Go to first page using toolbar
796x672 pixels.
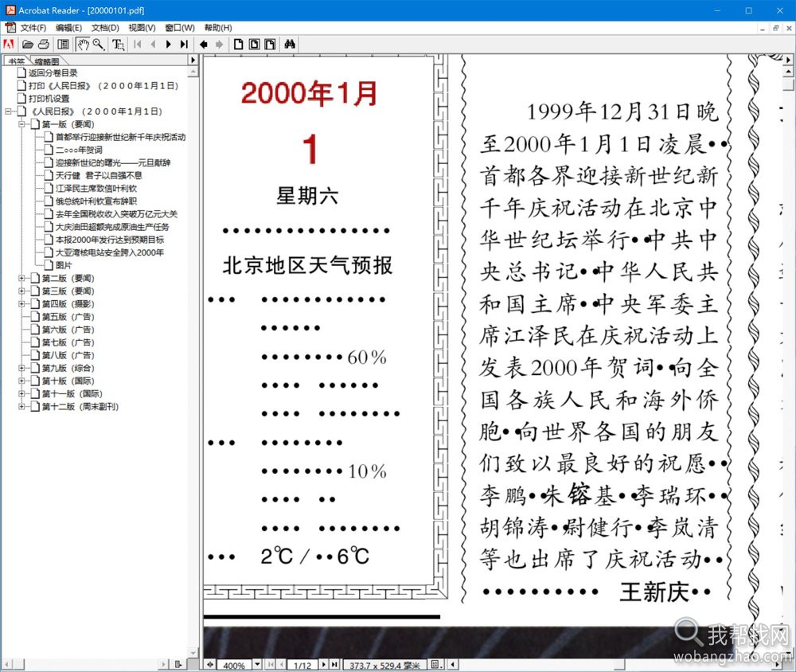click(x=138, y=45)
